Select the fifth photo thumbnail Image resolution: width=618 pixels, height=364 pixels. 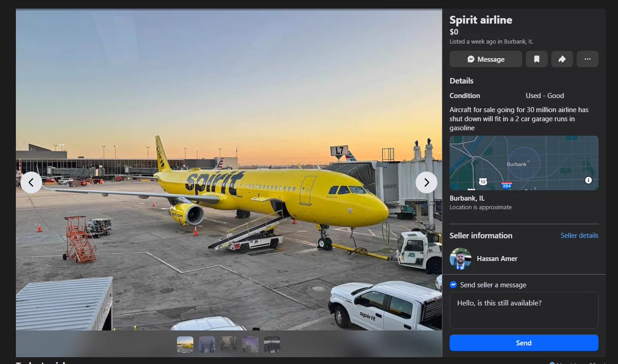[272, 344]
